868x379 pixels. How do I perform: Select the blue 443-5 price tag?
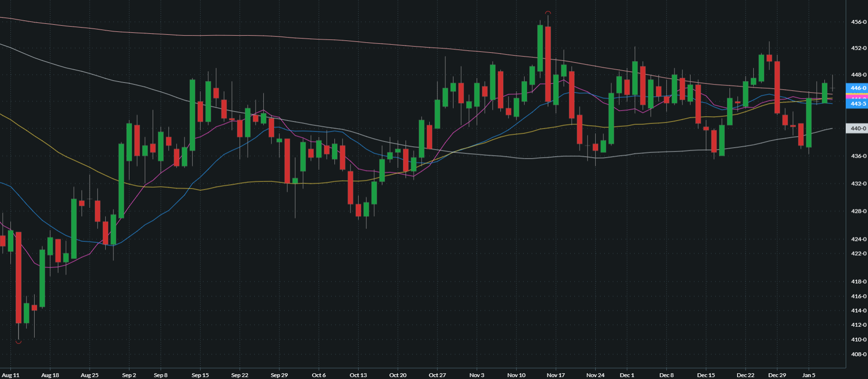click(857, 104)
